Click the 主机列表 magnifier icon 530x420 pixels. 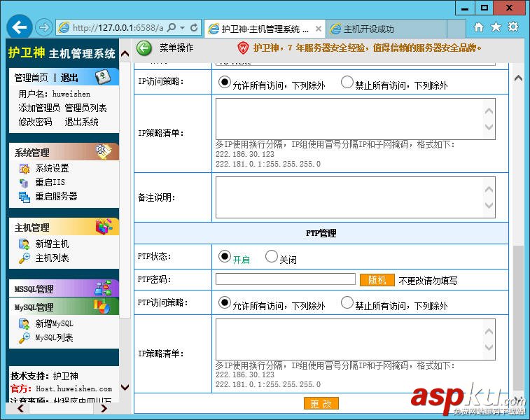coord(25,258)
